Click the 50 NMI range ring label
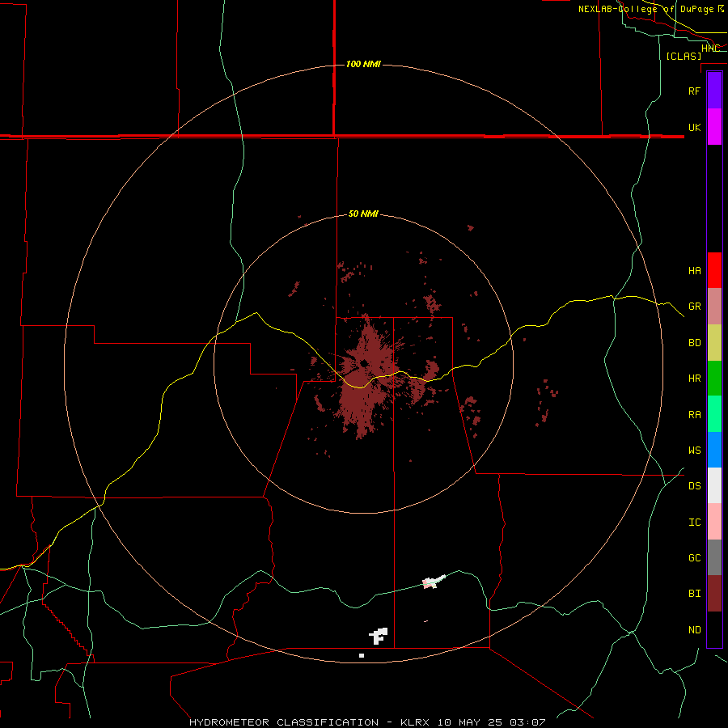Viewport: 728px width, 728px height. 363,214
